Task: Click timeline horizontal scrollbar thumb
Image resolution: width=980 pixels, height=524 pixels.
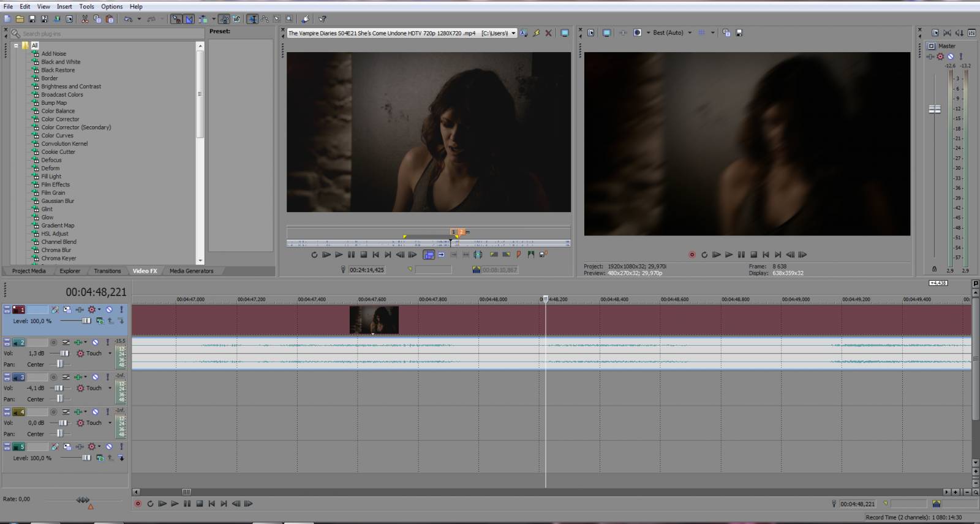Action: [186, 492]
